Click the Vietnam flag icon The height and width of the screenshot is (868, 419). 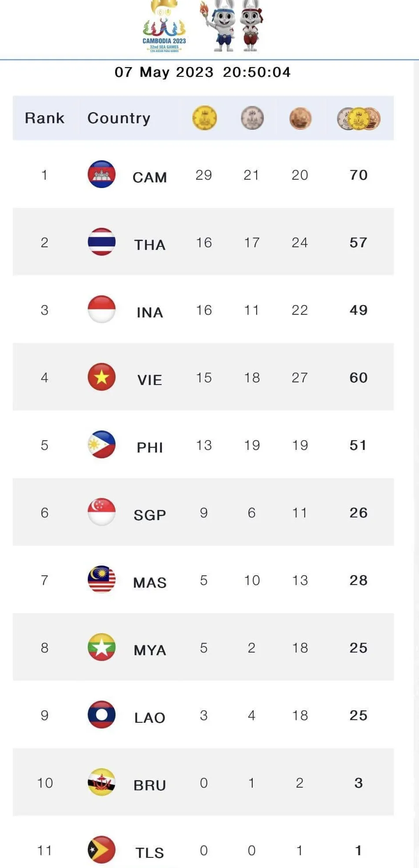(101, 377)
